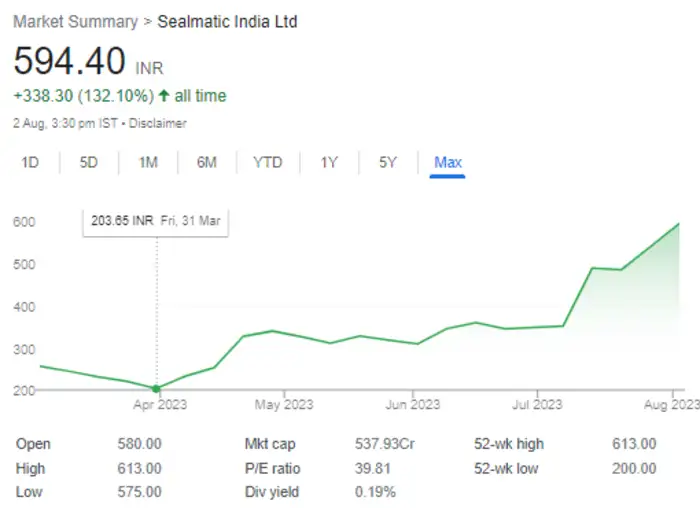The height and width of the screenshot is (508, 700).
Task: Click the 52-wk high value
Action: tap(634, 444)
